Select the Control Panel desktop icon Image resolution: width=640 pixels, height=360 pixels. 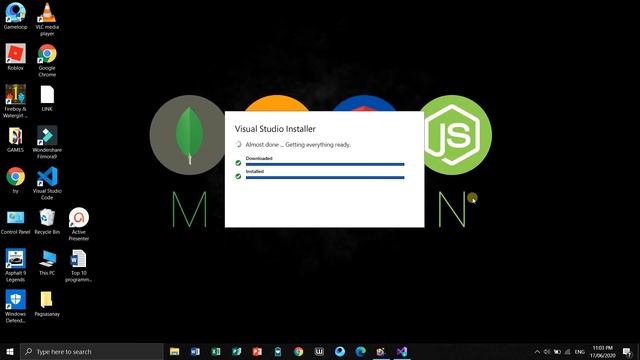[16, 222]
